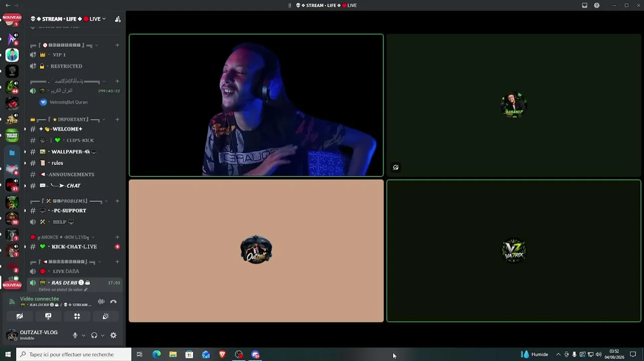
Task: Turn off the camera
Action: pos(20,316)
